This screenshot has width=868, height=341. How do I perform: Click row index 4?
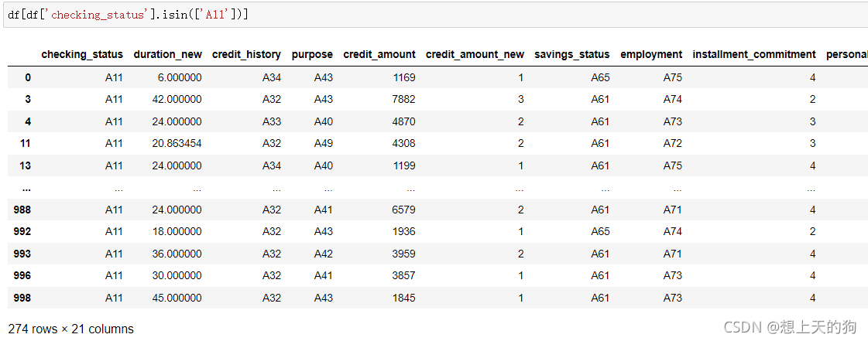click(x=28, y=121)
